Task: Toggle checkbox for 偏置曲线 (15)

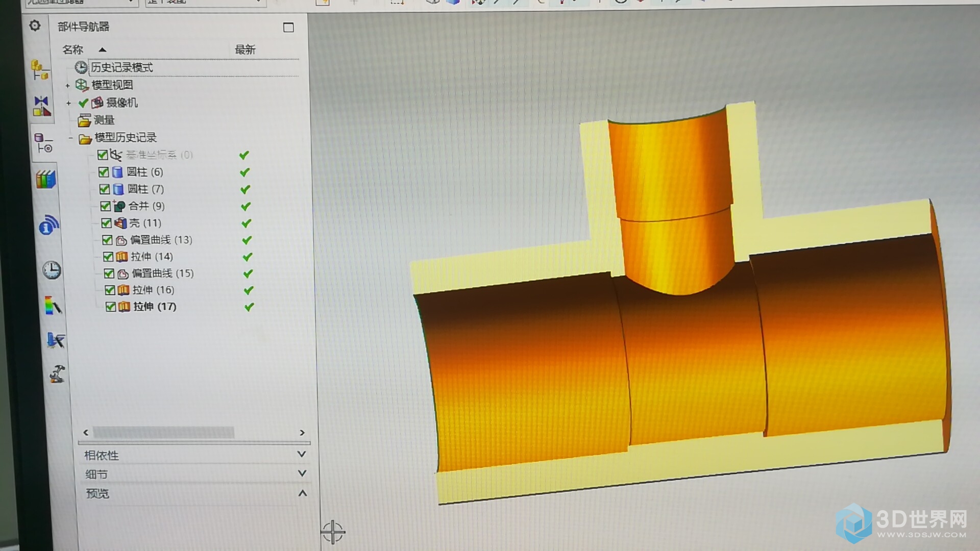Action: coord(109,273)
